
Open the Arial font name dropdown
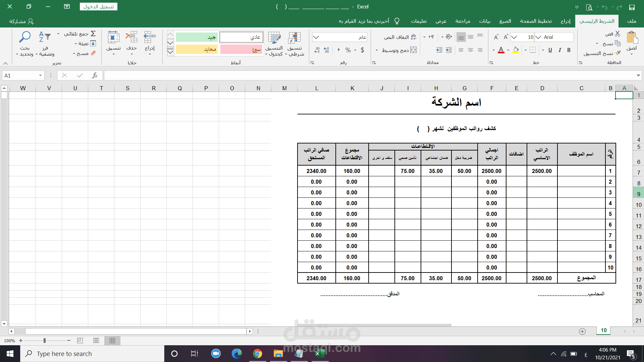pos(538,37)
